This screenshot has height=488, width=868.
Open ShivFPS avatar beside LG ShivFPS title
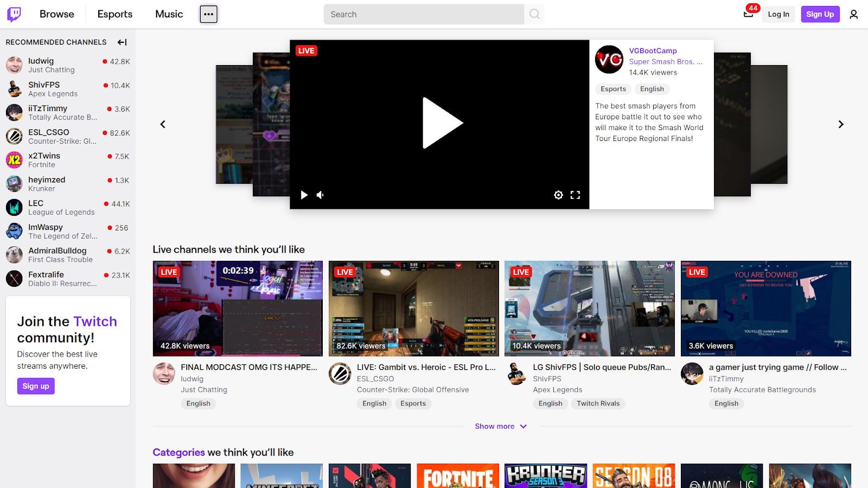516,374
